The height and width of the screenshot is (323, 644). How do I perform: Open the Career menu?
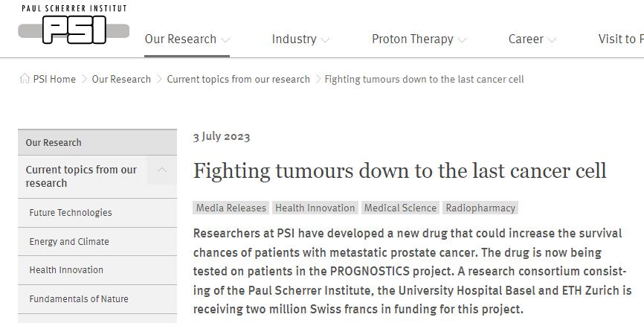(526, 39)
